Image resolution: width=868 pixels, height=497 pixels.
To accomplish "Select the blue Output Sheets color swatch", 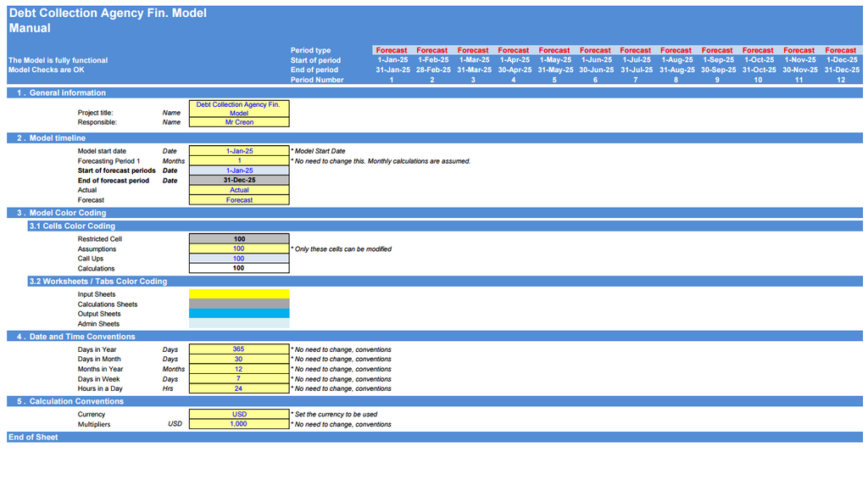I will (239, 314).
